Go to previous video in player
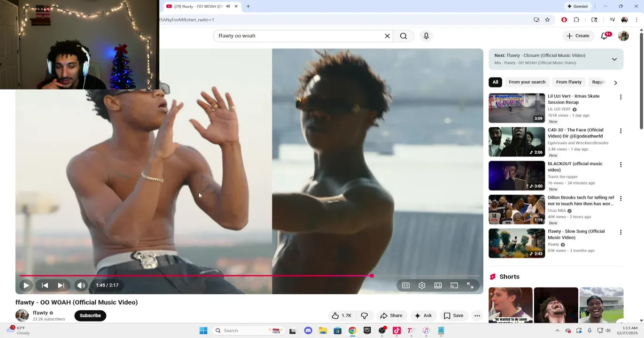 point(45,285)
